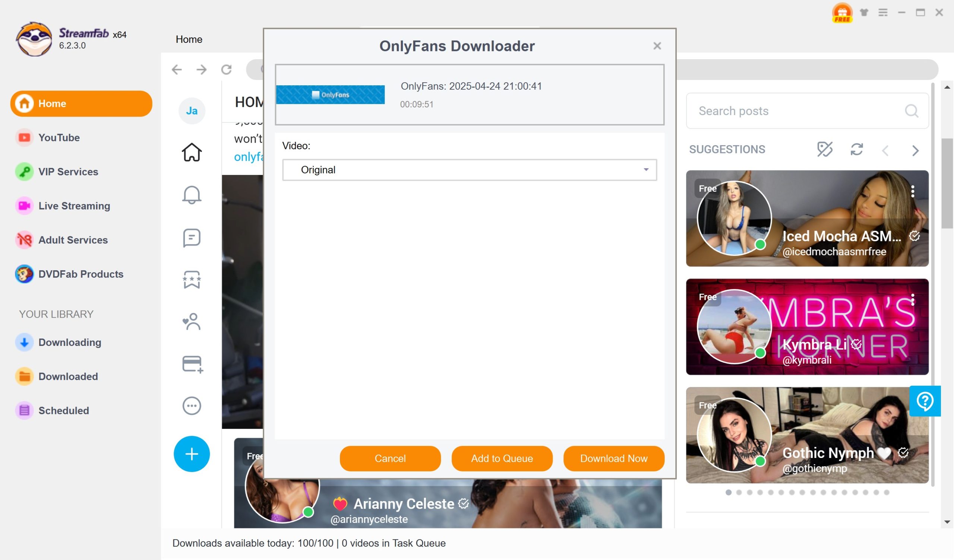Image resolution: width=954 pixels, height=560 pixels.
Task: Click the Add to Queue button
Action: pos(502,459)
